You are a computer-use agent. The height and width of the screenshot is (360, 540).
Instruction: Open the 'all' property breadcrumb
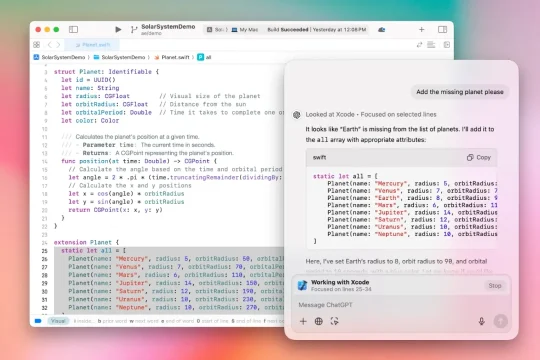(x=204, y=57)
